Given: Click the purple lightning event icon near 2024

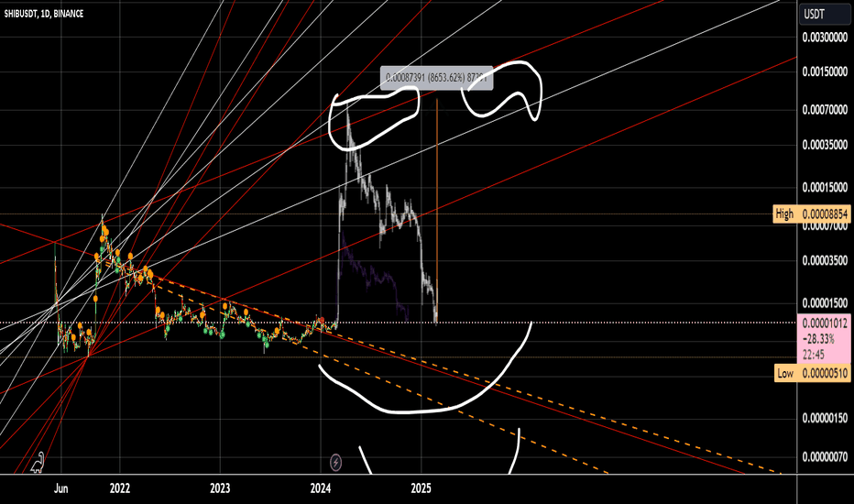Looking at the screenshot, I should [336, 463].
